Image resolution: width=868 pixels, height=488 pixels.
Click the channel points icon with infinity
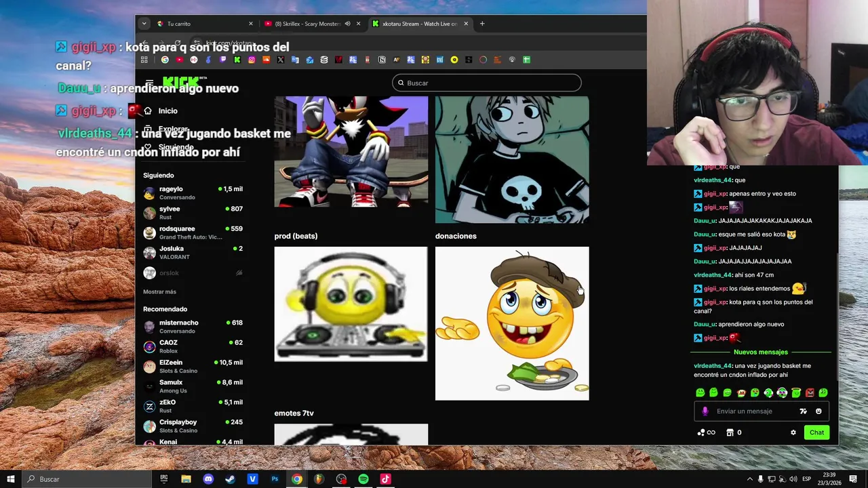(x=706, y=432)
